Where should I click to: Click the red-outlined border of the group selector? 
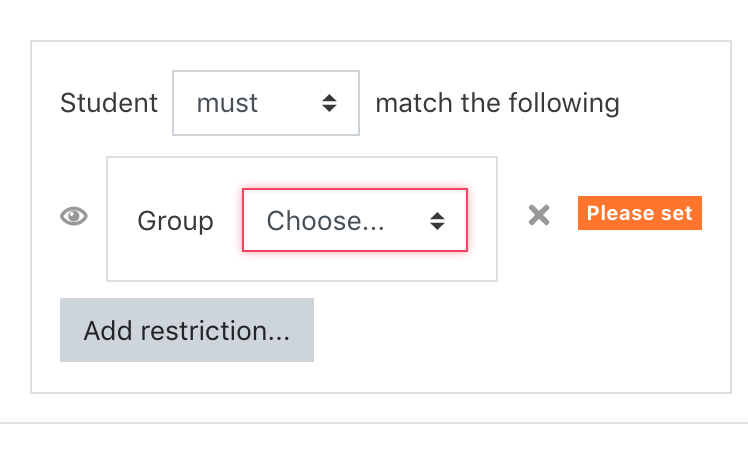pos(355,190)
